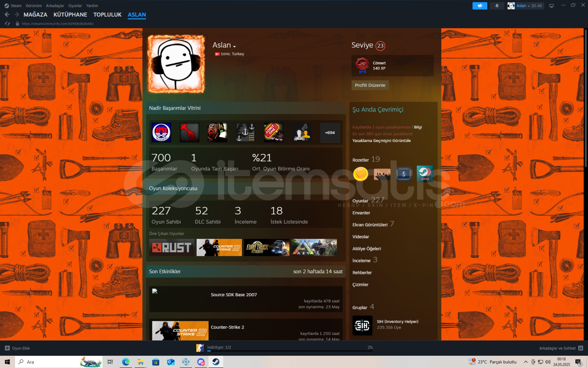Open the Steam 2024 badge

click(425, 174)
